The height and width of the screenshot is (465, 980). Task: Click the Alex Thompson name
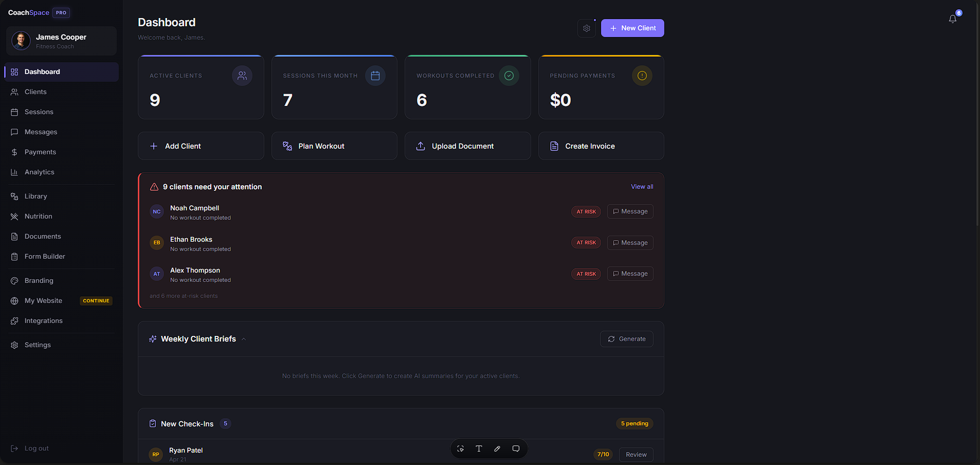(x=195, y=271)
